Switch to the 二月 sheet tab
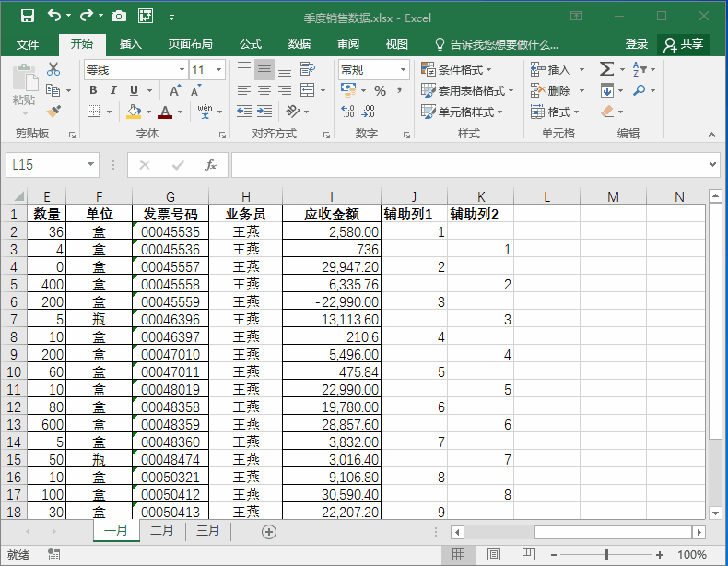728x566 pixels. point(161,530)
